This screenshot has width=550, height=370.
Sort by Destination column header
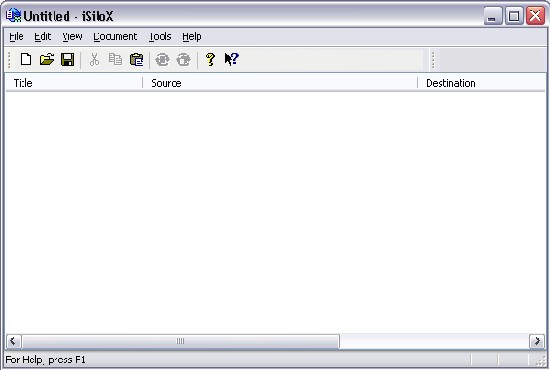481,83
